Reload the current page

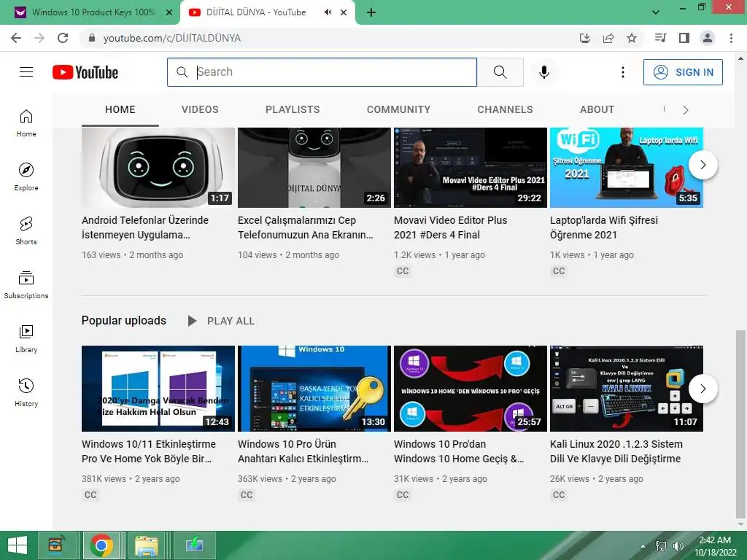coord(63,38)
